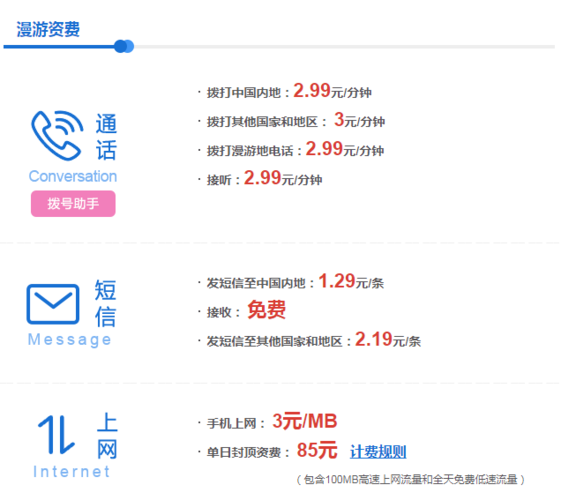
Task: Click the Conversation caption text
Action: (x=73, y=176)
